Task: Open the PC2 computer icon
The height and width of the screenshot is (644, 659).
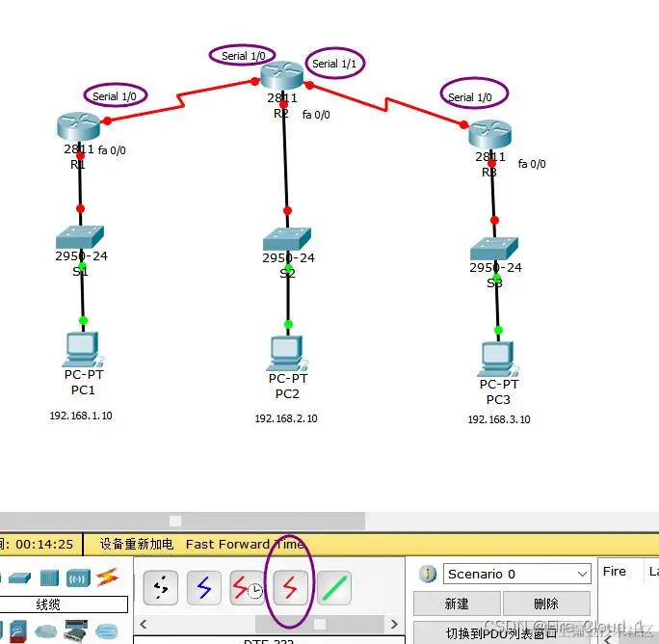Action: pos(287,354)
